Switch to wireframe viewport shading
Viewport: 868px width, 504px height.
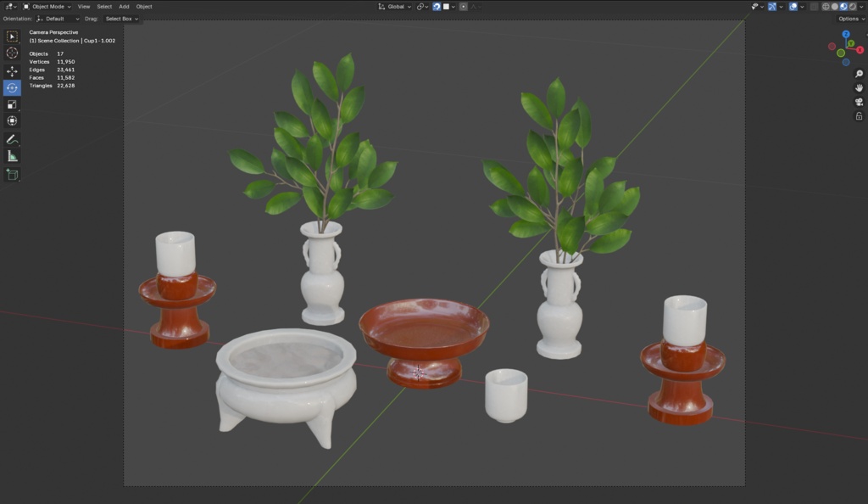pyautogui.click(x=826, y=7)
